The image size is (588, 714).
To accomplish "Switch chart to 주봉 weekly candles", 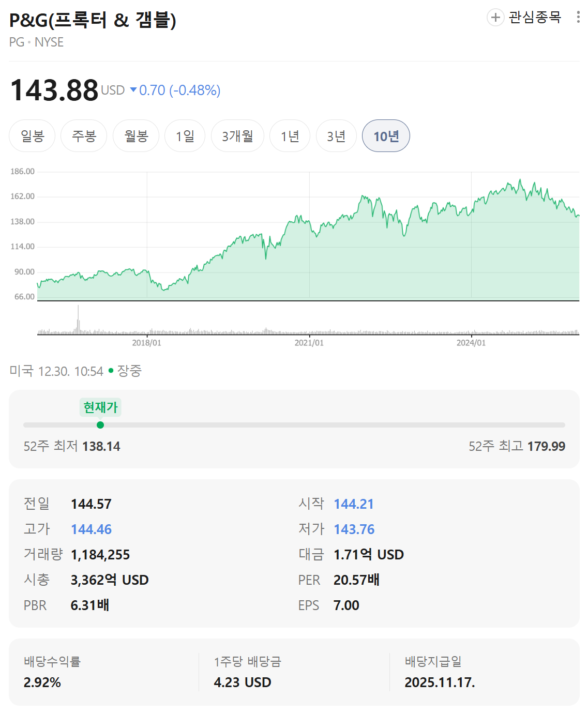I will pos(84,136).
